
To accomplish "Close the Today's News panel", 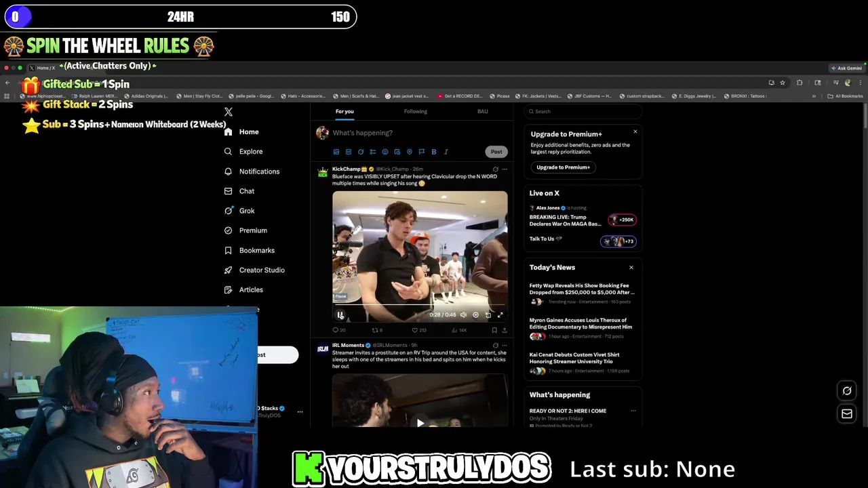I will click(631, 267).
